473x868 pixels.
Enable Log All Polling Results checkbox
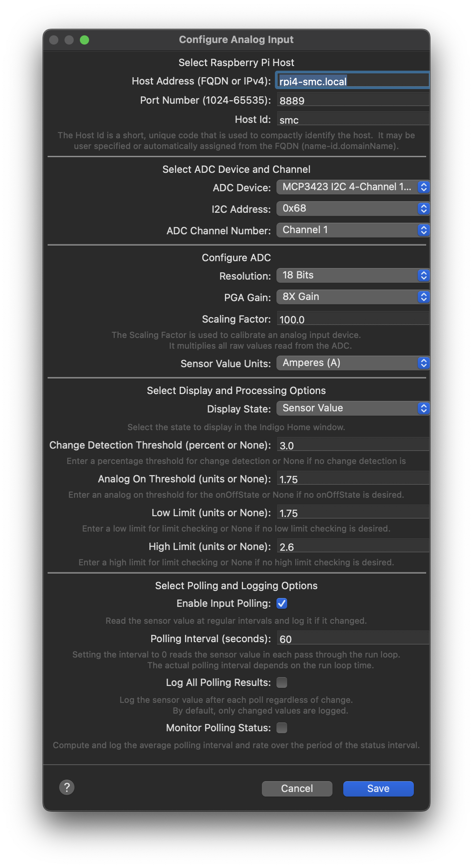coord(282,682)
